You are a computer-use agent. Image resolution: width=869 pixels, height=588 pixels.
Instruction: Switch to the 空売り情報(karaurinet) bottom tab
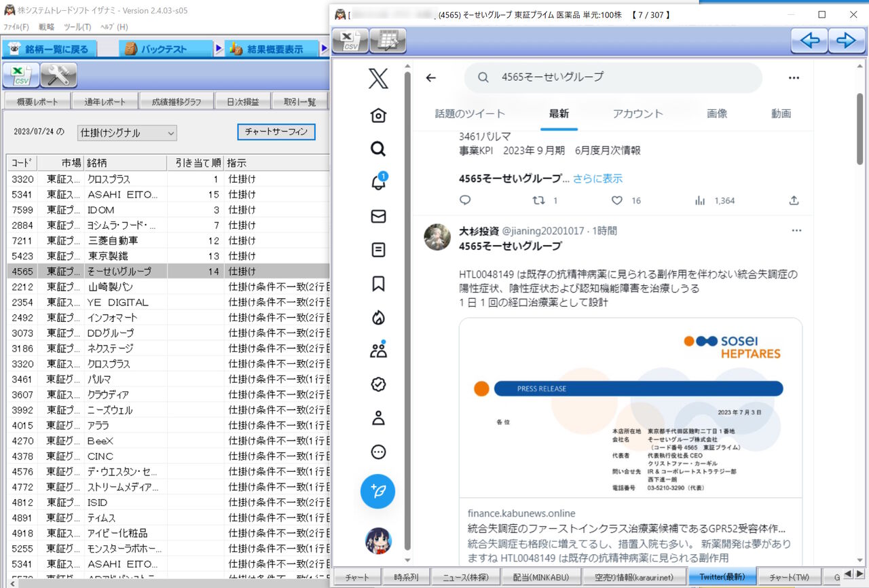pyautogui.click(x=635, y=577)
